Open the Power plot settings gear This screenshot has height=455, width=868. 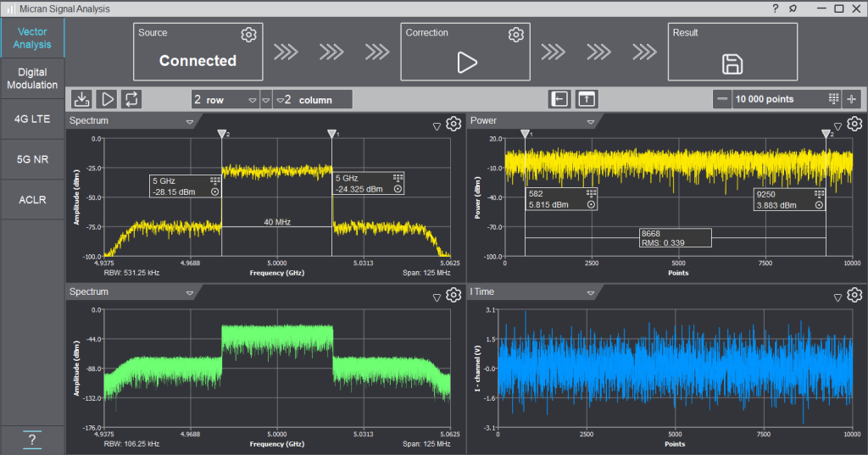click(x=854, y=125)
